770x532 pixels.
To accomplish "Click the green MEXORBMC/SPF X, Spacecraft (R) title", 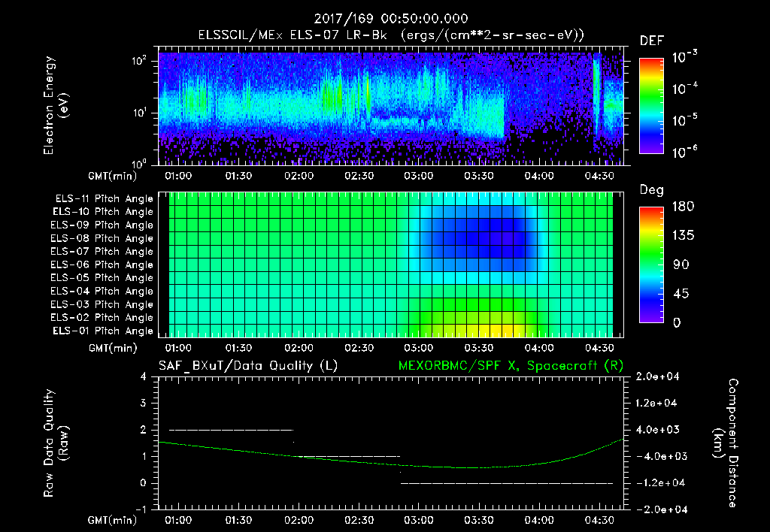I will (511, 366).
